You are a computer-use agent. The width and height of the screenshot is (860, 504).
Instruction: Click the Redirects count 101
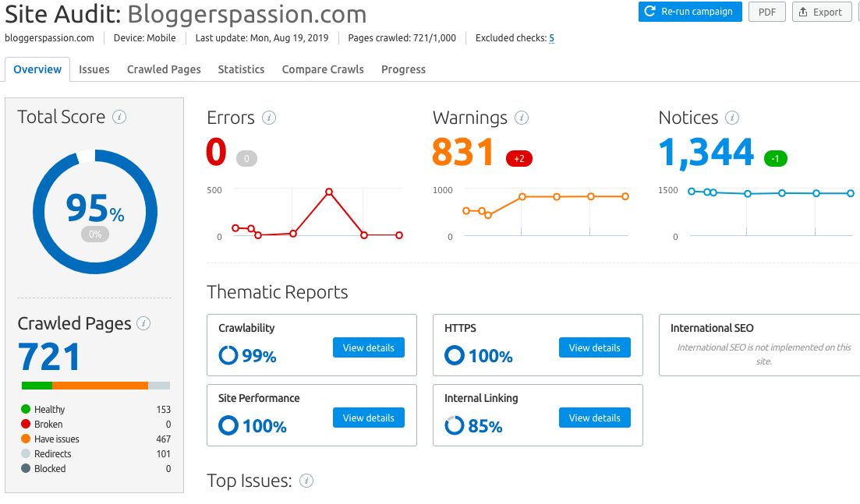(x=164, y=453)
